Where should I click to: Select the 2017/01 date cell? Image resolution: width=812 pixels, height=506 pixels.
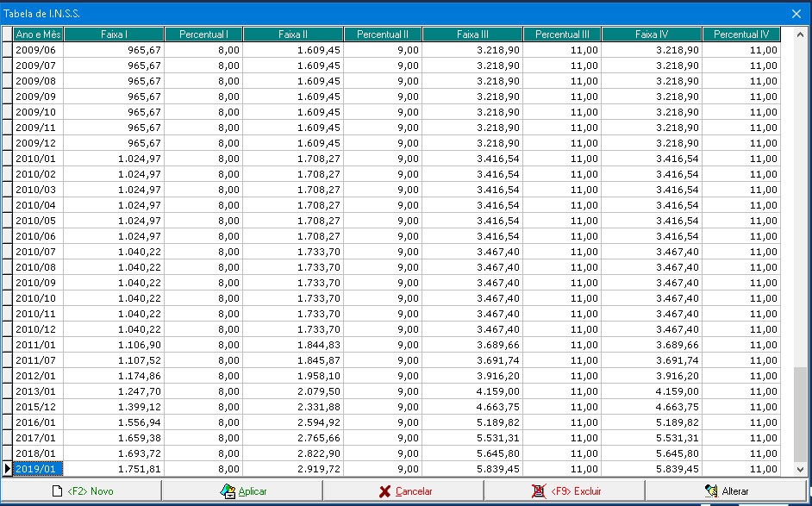[x=38, y=438]
